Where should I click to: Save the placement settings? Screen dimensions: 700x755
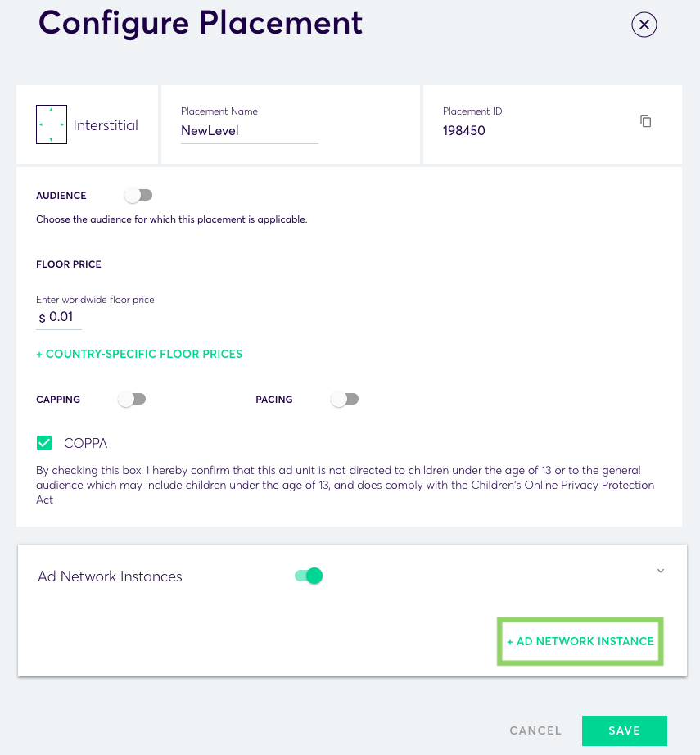click(x=624, y=730)
